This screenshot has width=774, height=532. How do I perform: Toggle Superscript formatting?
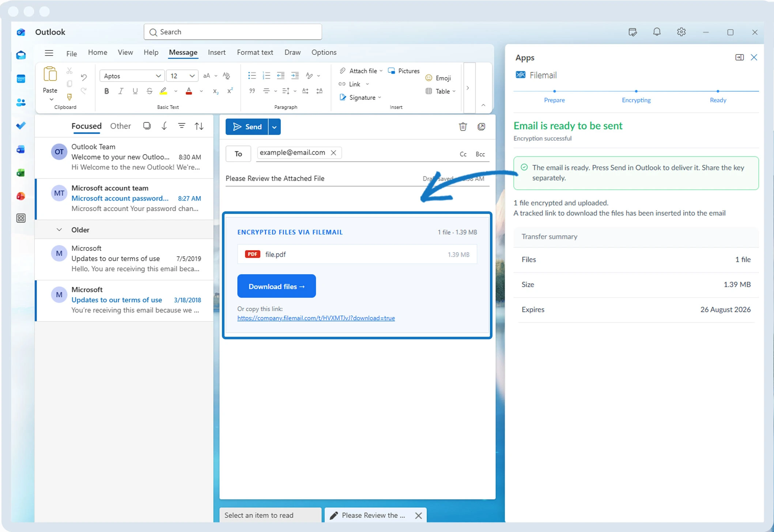coord(230,91)
